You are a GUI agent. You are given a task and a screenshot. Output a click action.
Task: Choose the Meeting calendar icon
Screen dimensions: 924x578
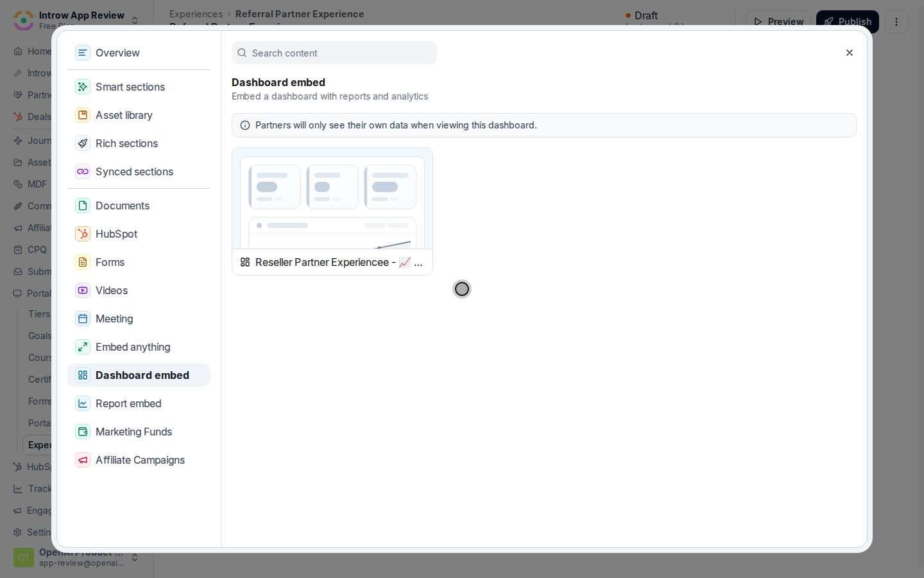point(83,319)
